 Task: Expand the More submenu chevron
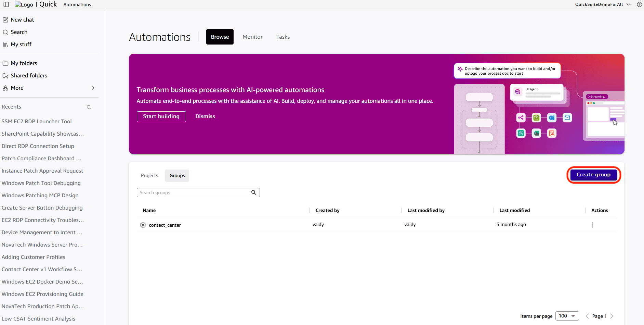[x=93, y=88]
